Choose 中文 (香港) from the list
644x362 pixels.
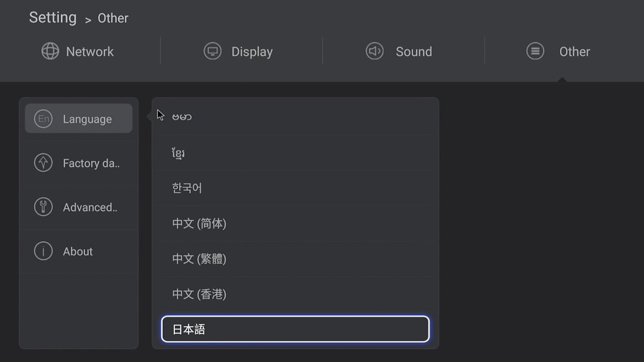click(295, 294)
